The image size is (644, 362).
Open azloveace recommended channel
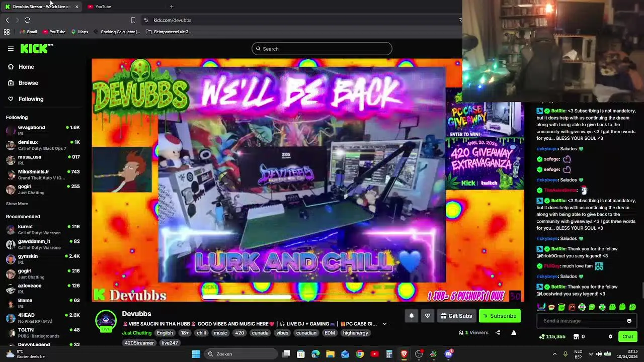point(43,289)
